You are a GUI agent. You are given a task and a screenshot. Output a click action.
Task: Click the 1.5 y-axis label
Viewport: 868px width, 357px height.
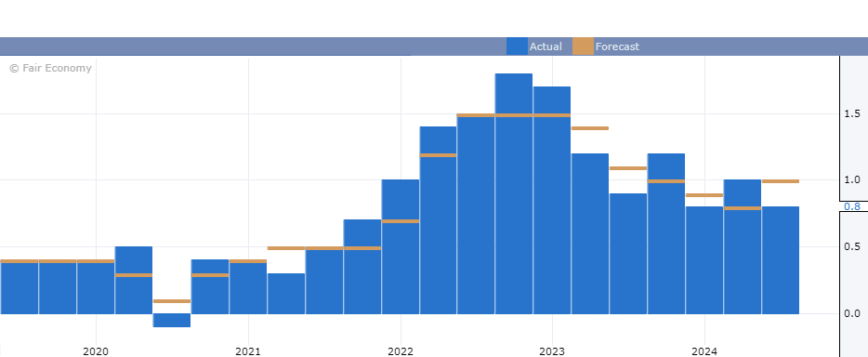(x=852, y=113)
